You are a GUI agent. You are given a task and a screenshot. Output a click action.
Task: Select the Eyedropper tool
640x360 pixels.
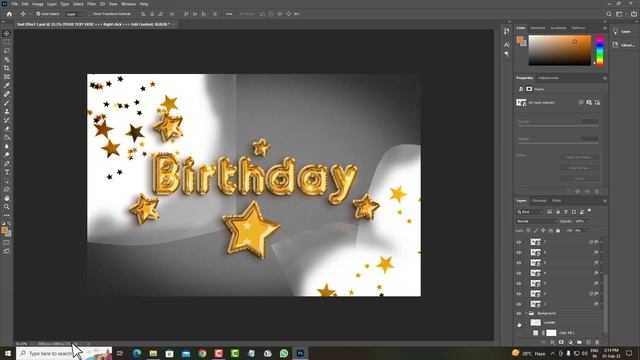click(x=7, y=85)
